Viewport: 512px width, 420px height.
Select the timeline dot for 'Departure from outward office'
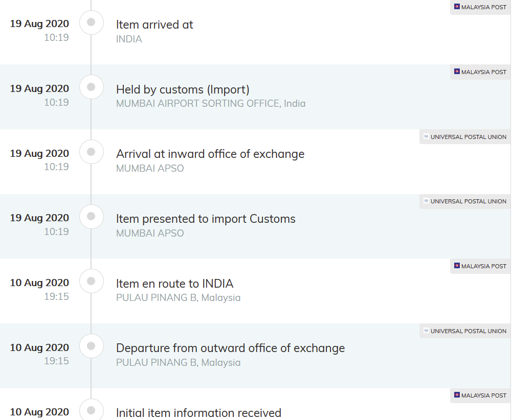(x=92, y=346)
